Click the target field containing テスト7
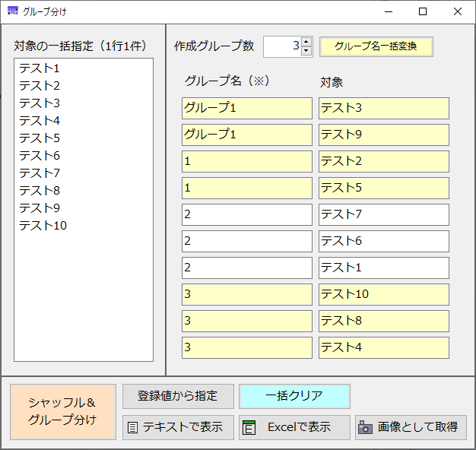Image resolution: width=476 pixels, height=450 pixels. (x=383, y=214)
